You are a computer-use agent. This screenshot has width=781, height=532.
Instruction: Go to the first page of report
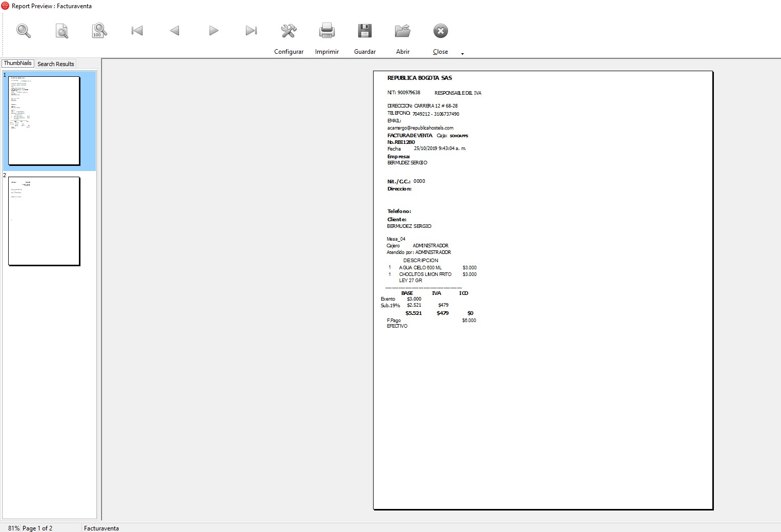(137, 31)
